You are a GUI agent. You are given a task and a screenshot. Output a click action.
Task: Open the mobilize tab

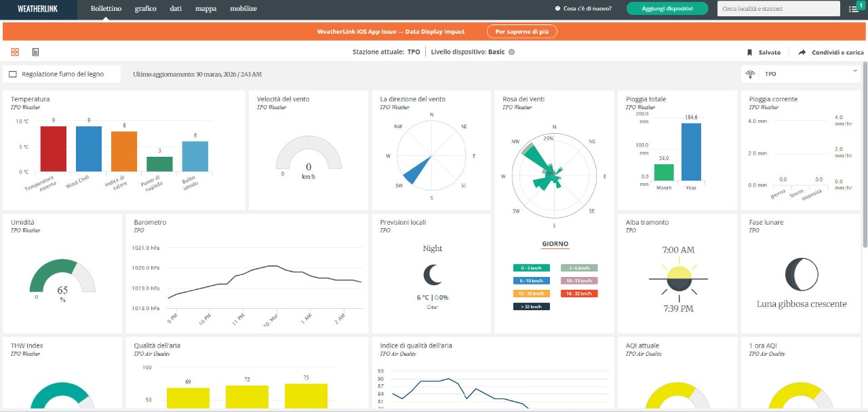coord(243,9)
